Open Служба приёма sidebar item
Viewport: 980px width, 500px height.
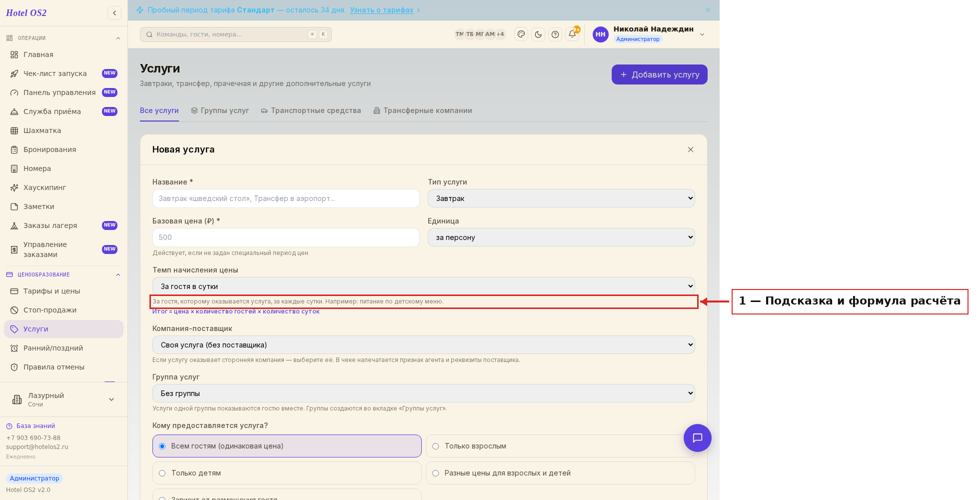click(63, 111)
